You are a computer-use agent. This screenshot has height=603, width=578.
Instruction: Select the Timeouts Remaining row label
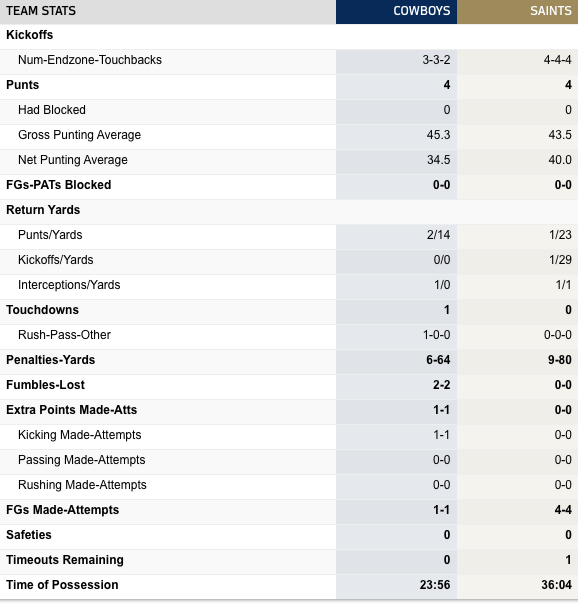[65, 560]
